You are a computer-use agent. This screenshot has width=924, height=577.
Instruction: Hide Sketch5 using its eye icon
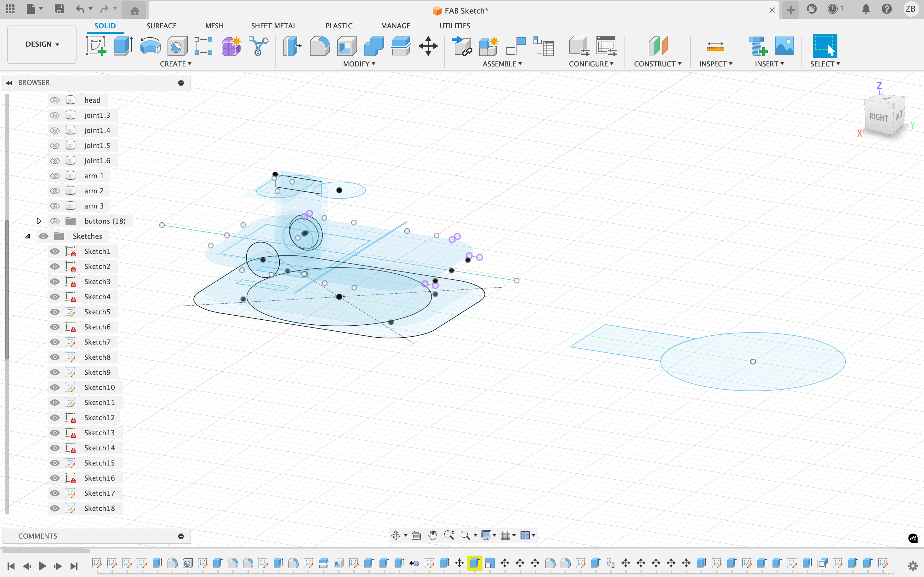(55, 312)
